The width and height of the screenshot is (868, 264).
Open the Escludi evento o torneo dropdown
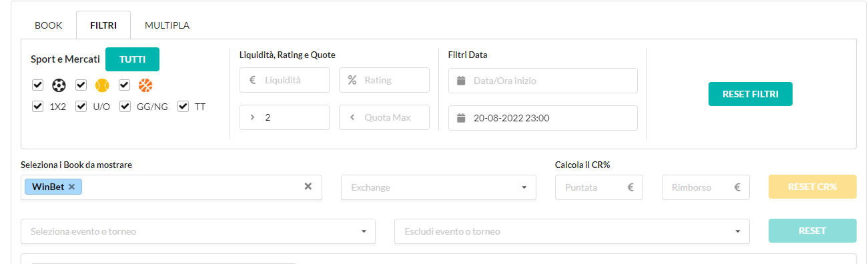click(x=572, y=231)
